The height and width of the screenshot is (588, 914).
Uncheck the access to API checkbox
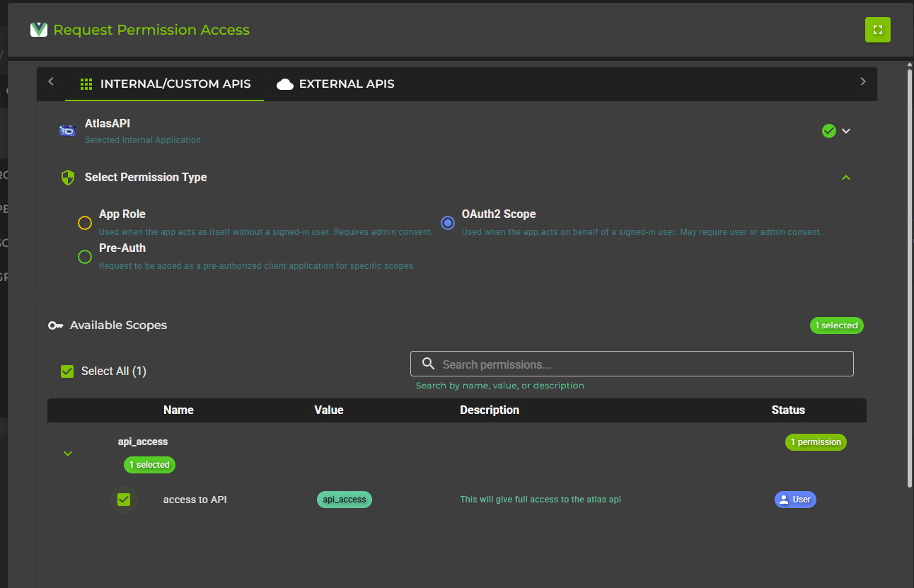124,500
